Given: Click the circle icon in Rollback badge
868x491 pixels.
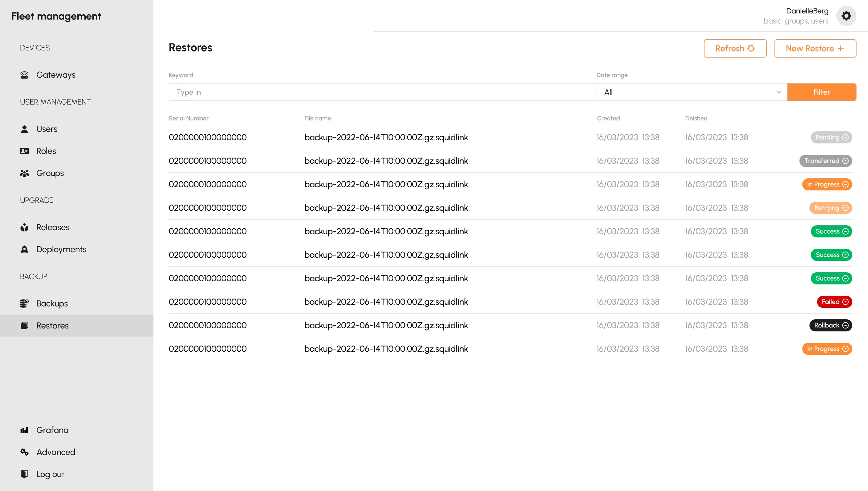Looking at the screenshot, I should click(x=845, y=325).
